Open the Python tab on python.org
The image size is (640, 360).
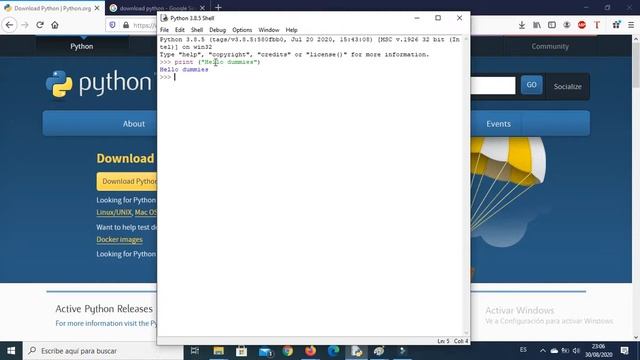click(x=82, y=46)
